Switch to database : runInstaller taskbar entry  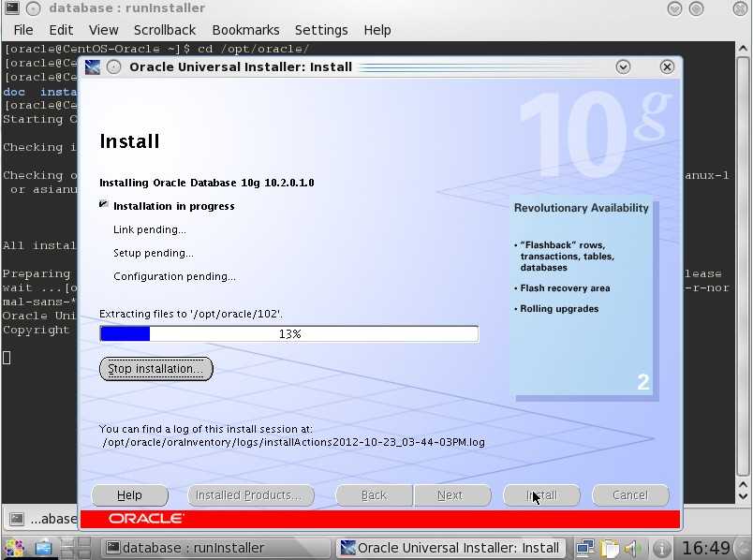click(216, 548)
